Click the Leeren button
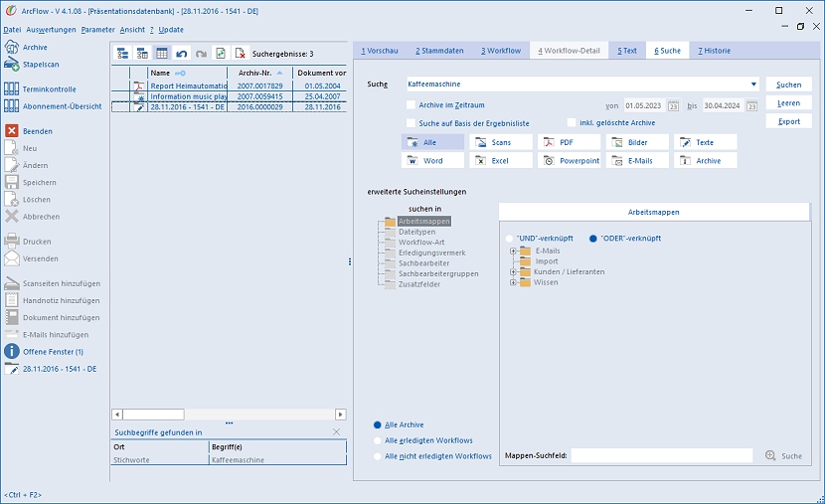Screen dimensions: 825x504 pyautogui.click(x=788, y=103)
